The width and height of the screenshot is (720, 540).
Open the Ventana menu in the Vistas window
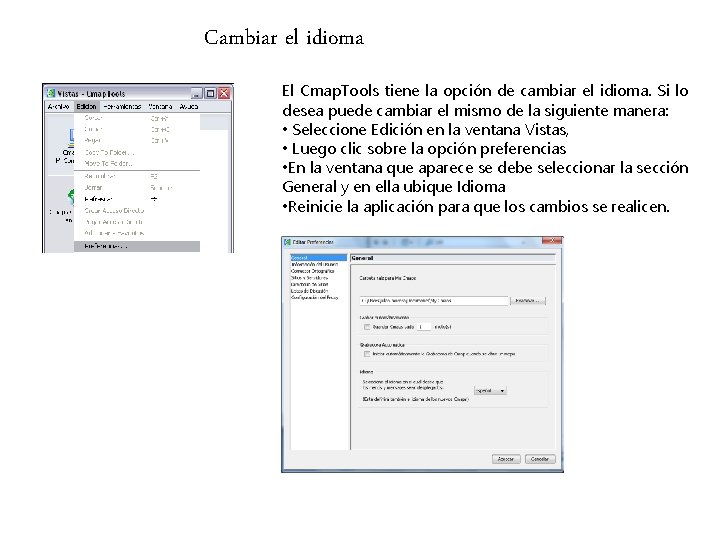(160, 107)
